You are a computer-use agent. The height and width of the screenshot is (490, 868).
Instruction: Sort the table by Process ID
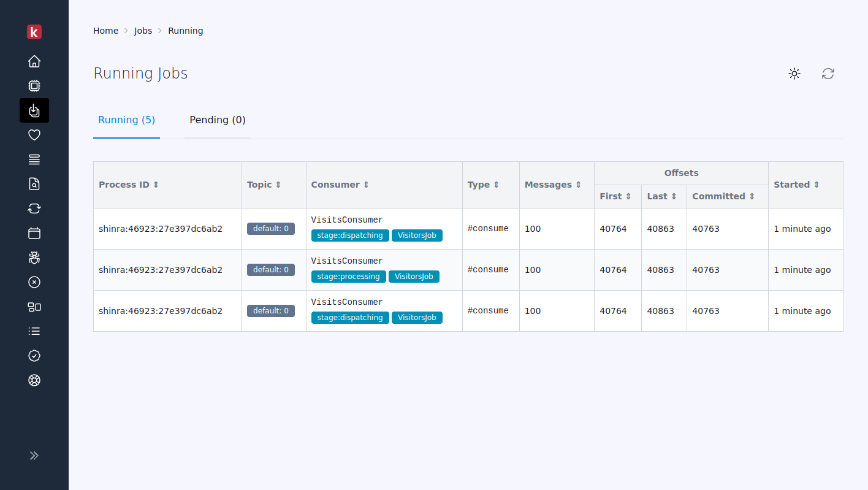pos(129,185)
